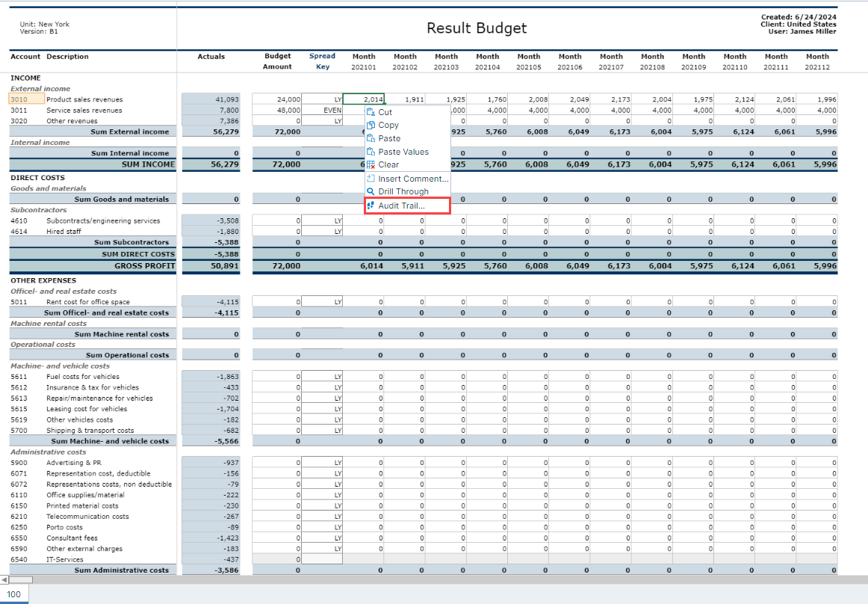Click the Copy clipboard icon

[371, 125]
